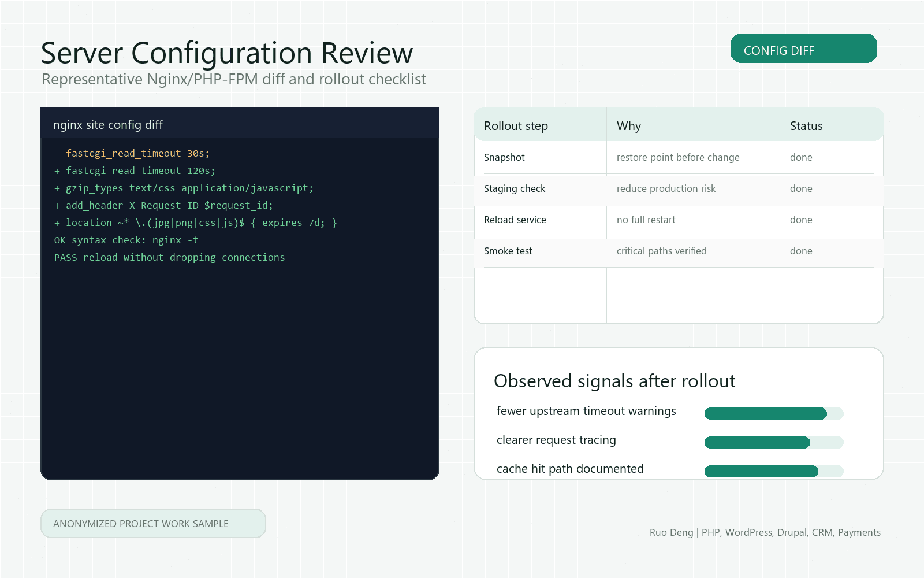Click the fewer upstream timeout warnings label
Image resolution: width=924 pixels, height=578 pixels.
[586, 411]
